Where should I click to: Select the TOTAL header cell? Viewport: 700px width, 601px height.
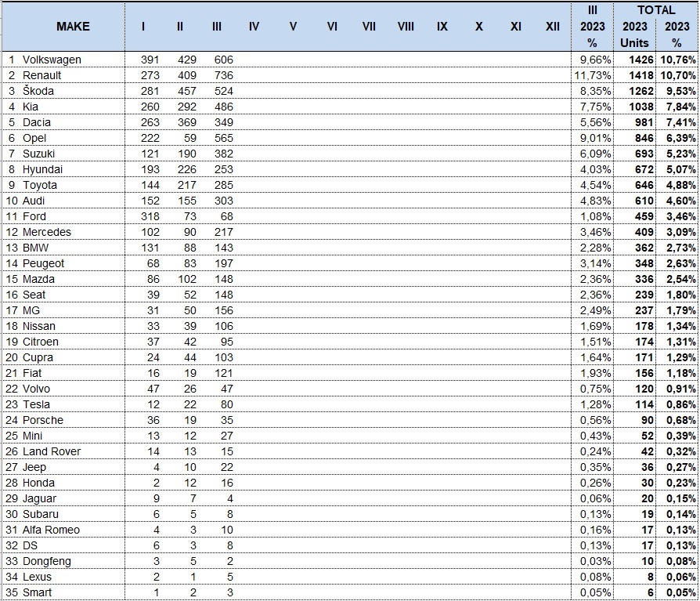click(x=655, y=10)
